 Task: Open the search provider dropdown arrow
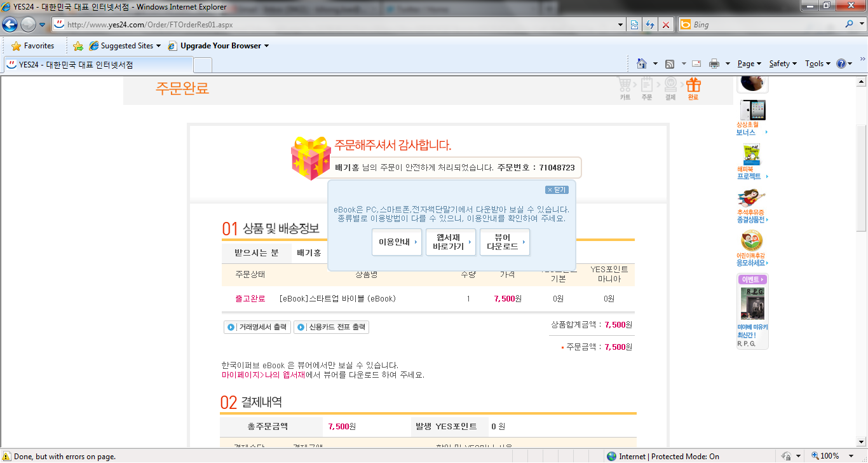point(860,25)
